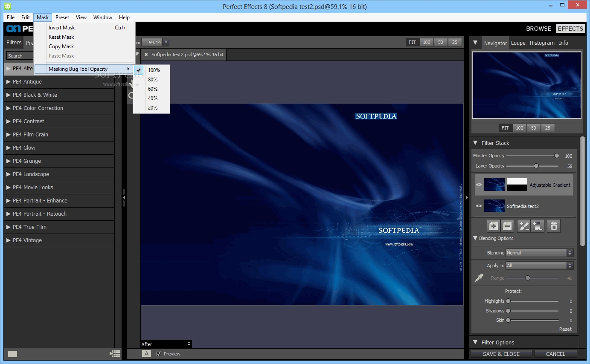Collapse the Navigator panel triangle

[476, 43]
